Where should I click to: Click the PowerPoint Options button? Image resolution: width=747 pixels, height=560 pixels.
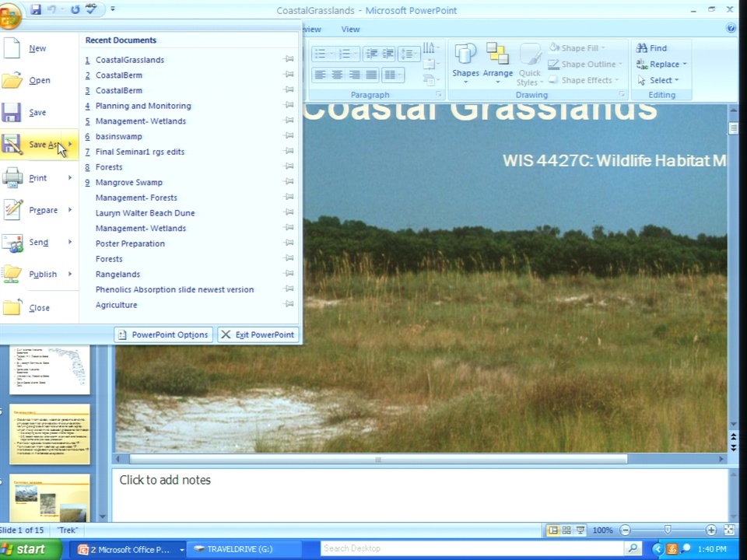163,334
